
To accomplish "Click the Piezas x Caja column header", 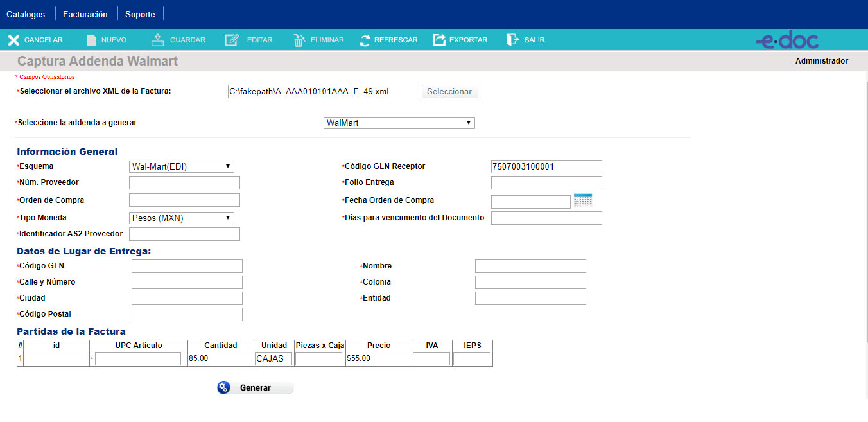I will pyautogui.click(x=320, y=346).
